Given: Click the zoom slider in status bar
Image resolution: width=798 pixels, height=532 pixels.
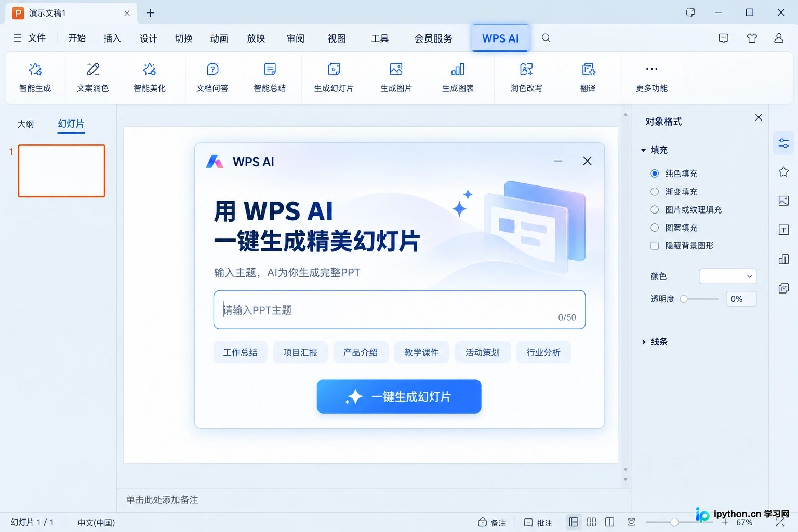Looking at the screenshot, I should coord(674,522).
